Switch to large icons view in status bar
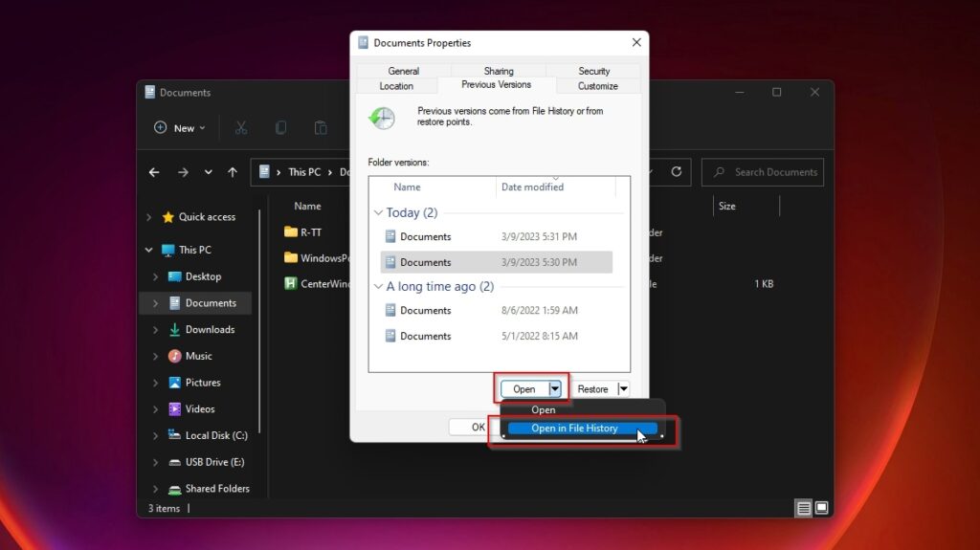Screen dimensions: 980x550 tap(821, 508)
